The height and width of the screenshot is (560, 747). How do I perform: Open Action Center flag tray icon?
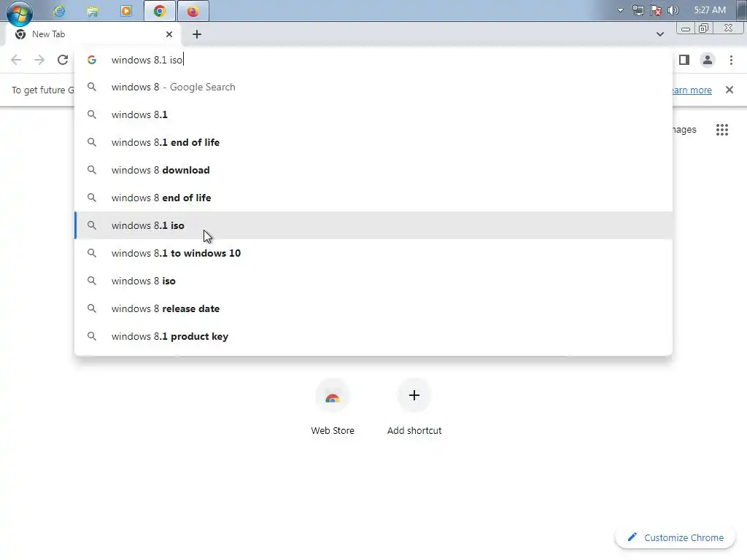[656, 10]
